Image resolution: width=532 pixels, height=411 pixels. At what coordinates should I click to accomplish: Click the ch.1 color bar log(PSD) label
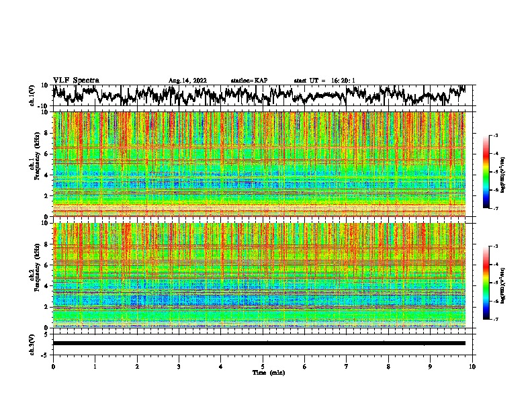(x=503, y=175)
